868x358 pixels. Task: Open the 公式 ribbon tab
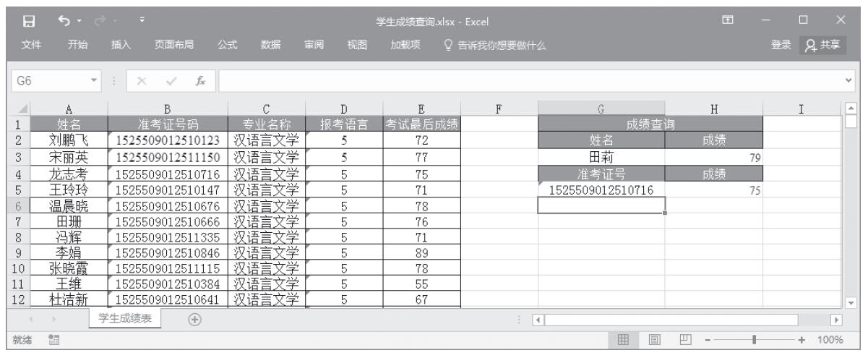coord(228,45)
